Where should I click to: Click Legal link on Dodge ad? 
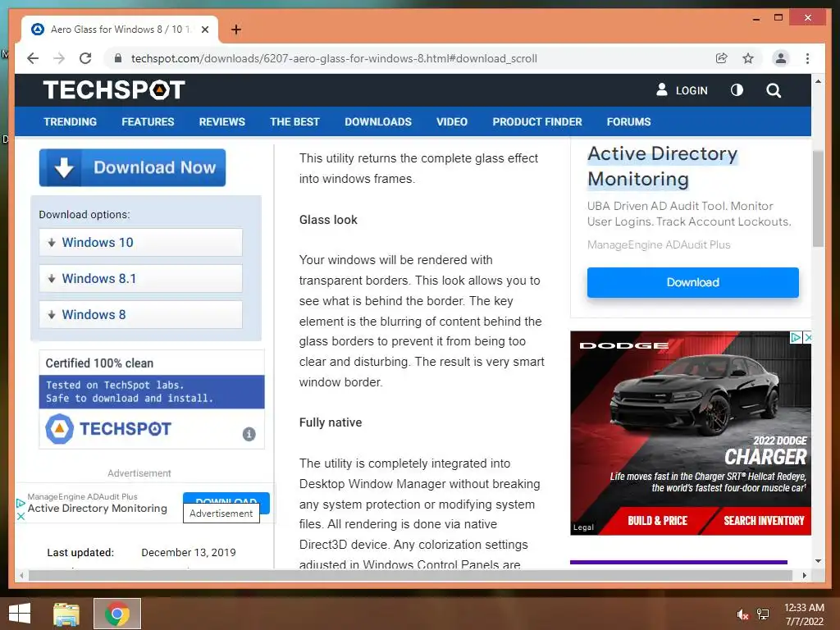pos(583,527)
